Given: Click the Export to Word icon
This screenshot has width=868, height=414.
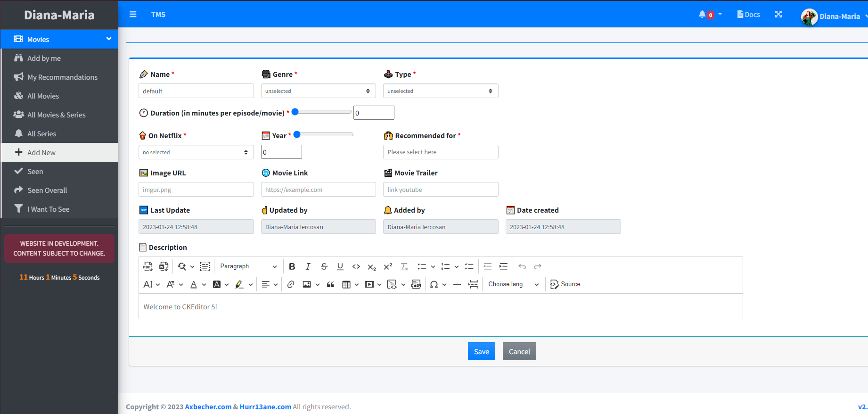Looking at the screenshot, I should 164,267.
